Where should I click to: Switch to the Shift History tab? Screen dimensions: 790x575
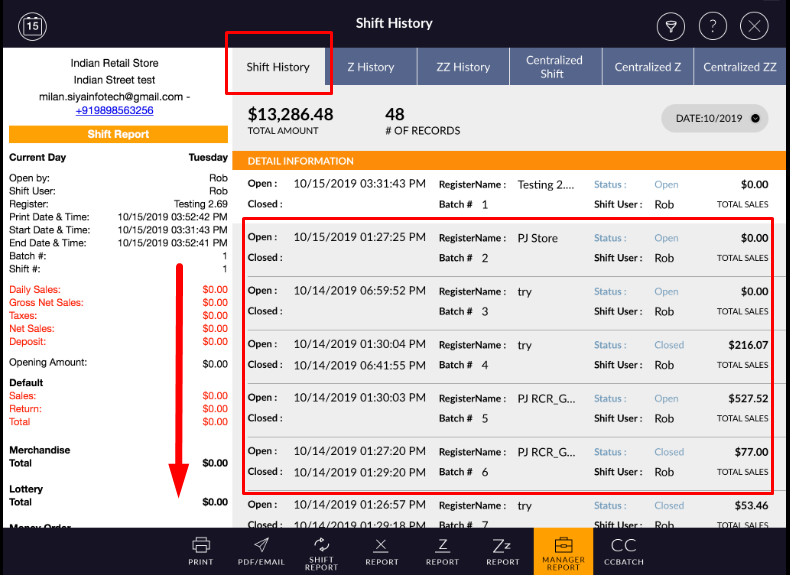(x=278, y=67)
